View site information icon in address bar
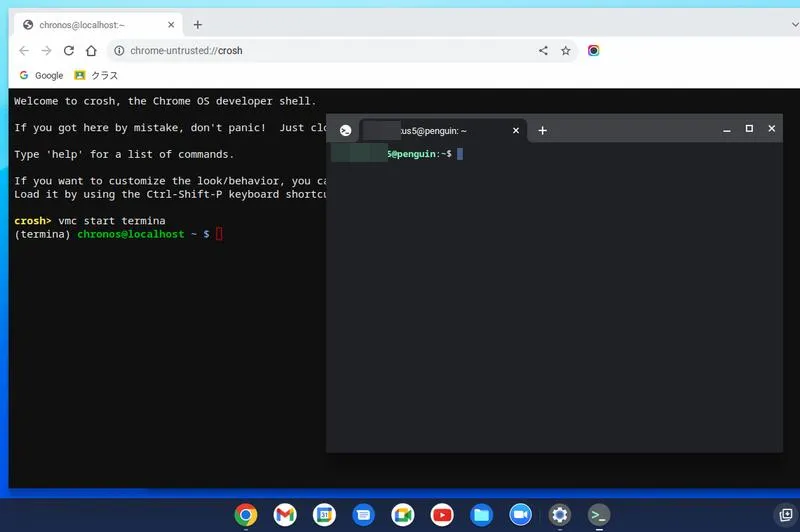The width and height of the screenshot is (800, 532). (x=119, y=50)
